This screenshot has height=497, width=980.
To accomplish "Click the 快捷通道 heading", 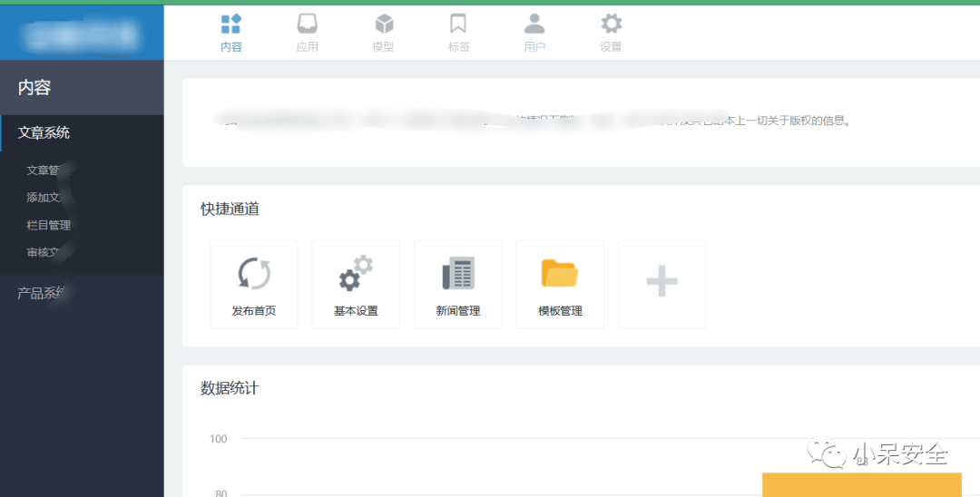I will click(230, 210).
